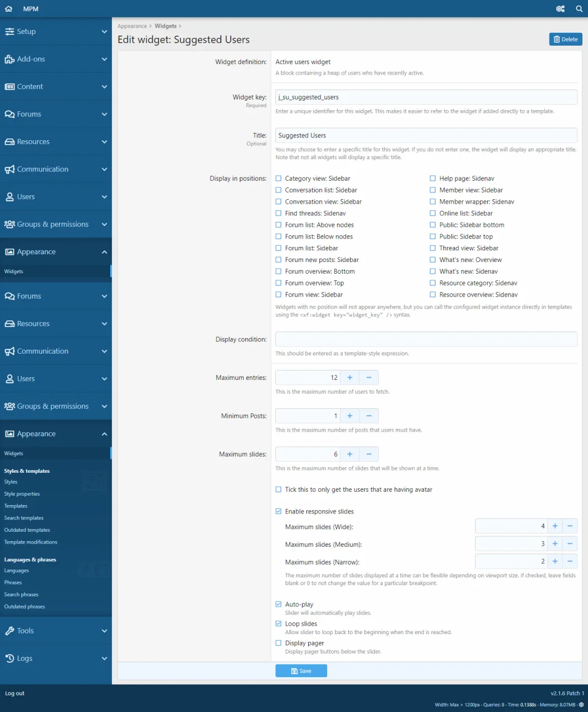Uncheck Enable responsive slides
Image resolution: width=588 pixels, height=712 pixels.
click(279, 512)
